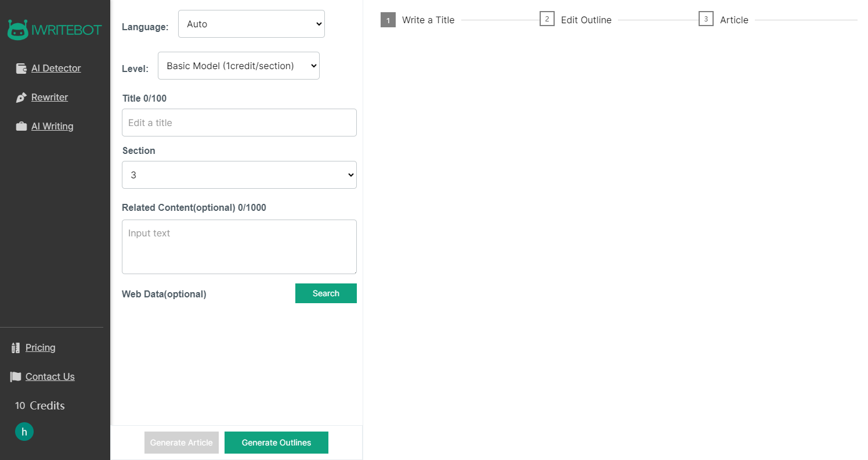Click the wallet icon beside AI Detector
This screenshot has width=868, height=460.
point(21,69)
